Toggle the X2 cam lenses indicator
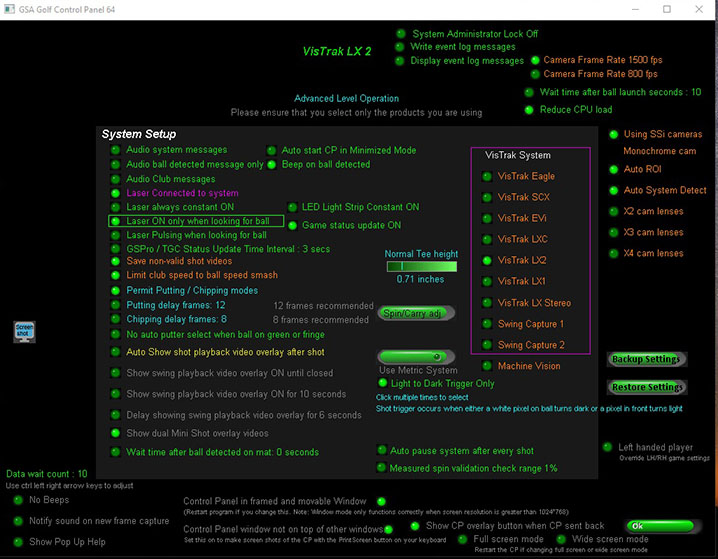Viewport: 718px width, 559px height. (x=611, y=212)
